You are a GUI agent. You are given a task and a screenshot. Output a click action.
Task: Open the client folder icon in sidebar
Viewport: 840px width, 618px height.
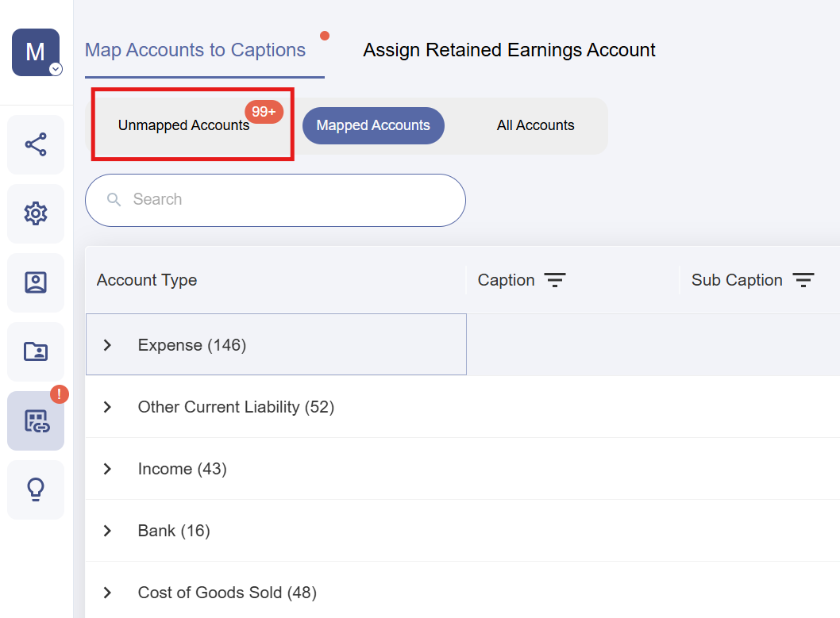click(35, 351)
